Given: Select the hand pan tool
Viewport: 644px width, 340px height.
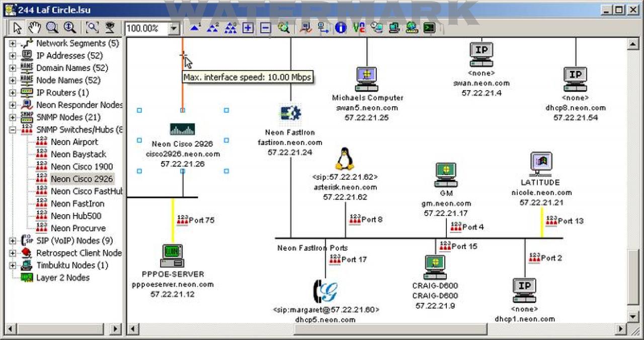Looking at the screenshot, I should (x=34, y=28).
